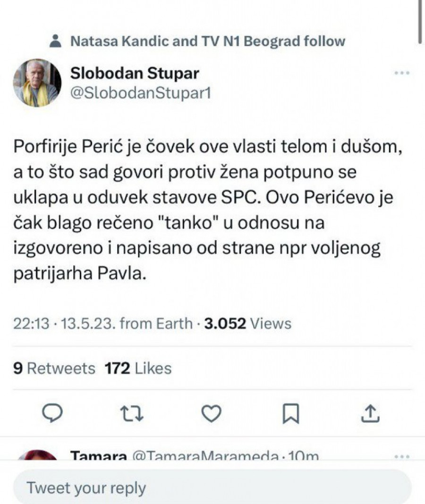Click the vertical scrollbar at the right edge
425x504 pixels.
point(420,21)
